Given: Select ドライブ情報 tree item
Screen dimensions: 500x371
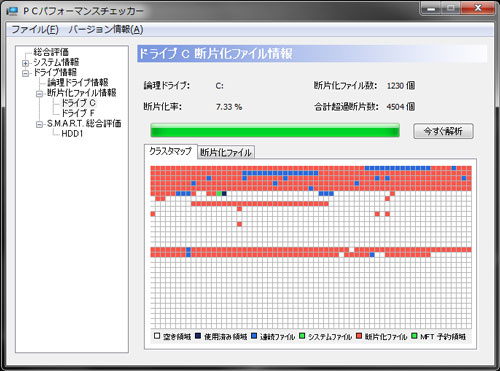Looking at the screenshot, I should click(55, 72).
